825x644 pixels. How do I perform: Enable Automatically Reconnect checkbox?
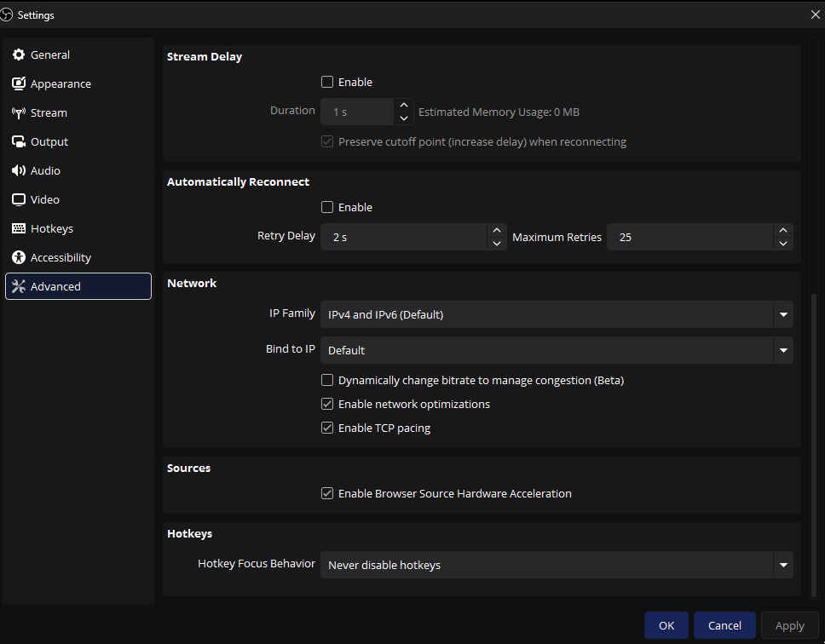(x=327, y=207)
